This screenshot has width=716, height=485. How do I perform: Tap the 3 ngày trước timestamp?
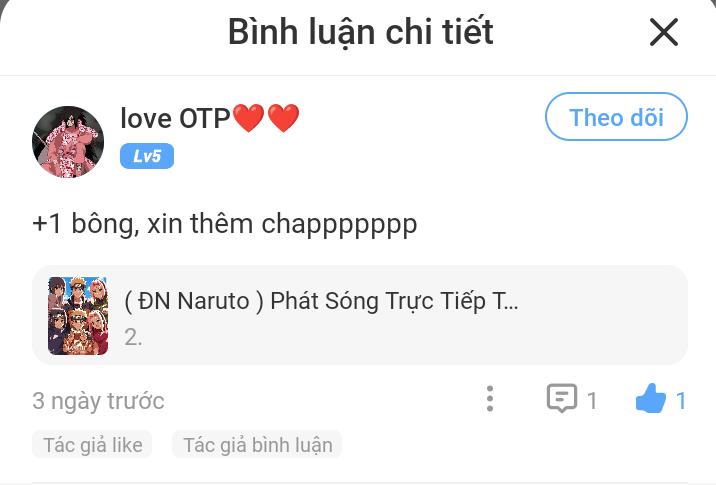[98, 401]
